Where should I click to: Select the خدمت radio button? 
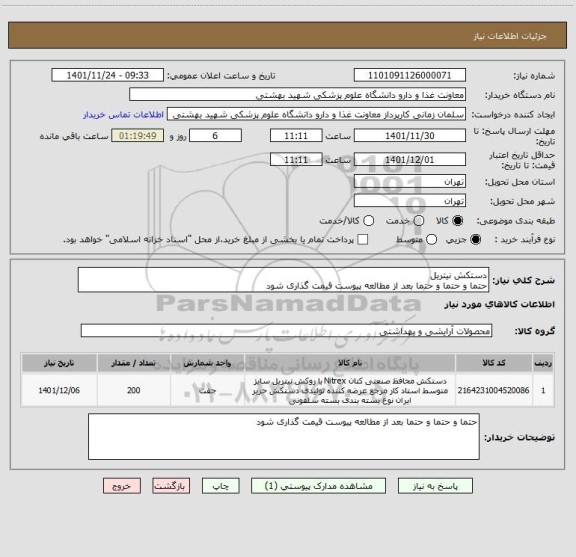419,221
